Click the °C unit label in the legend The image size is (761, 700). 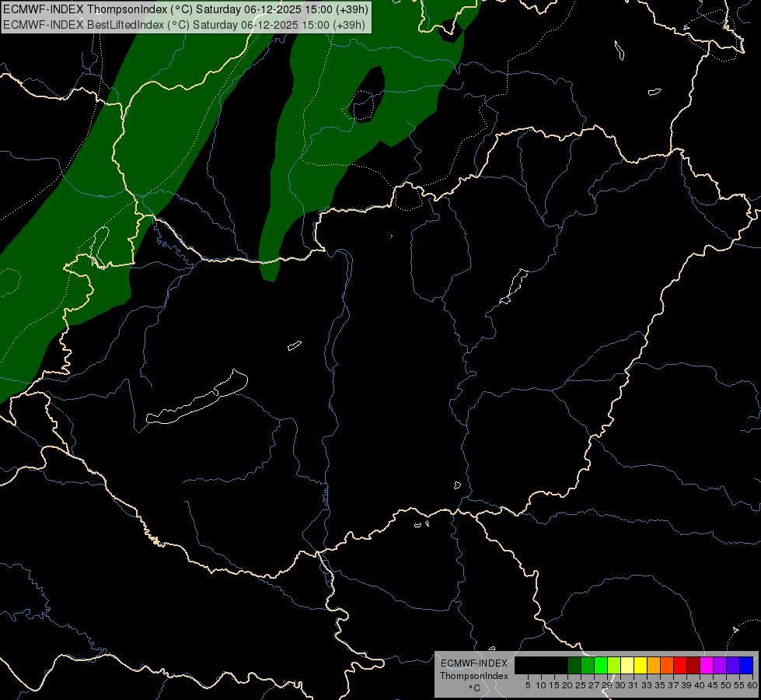pos(475,688)
